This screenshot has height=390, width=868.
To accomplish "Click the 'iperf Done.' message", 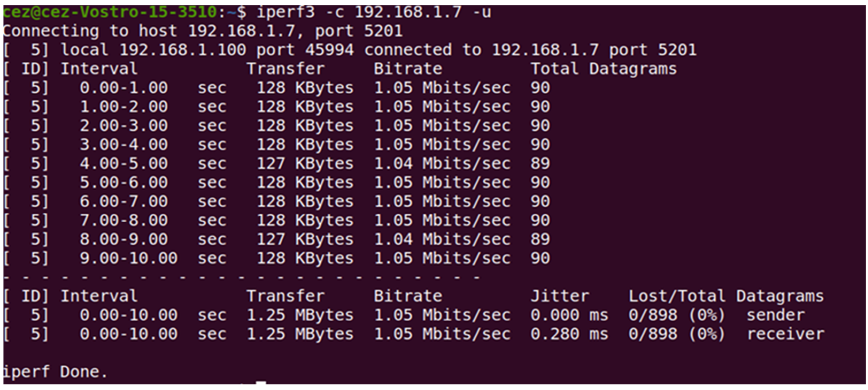I will [55, 372].
